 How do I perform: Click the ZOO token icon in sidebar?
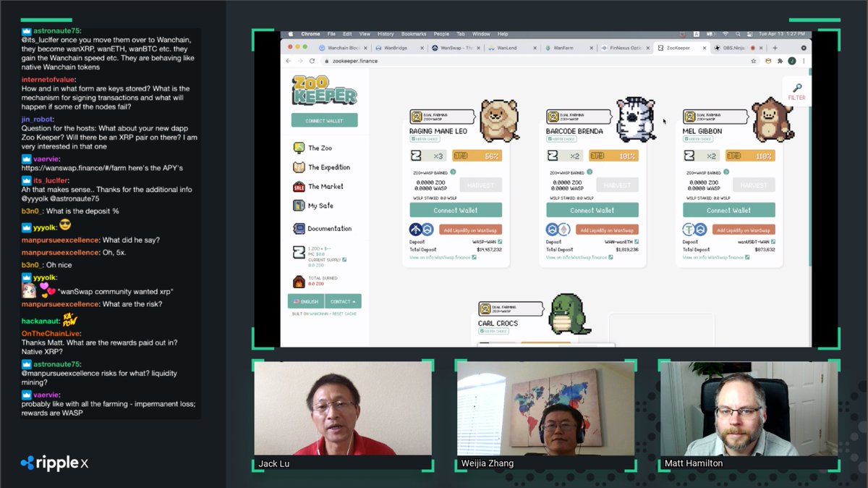pos(299,252)
